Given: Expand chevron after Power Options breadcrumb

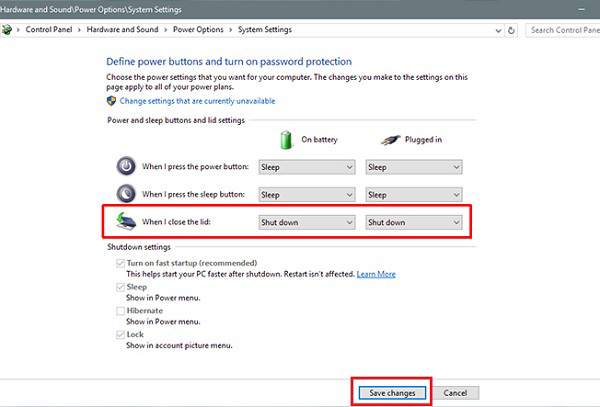Looking at the screenshot, I should click(x=231, y=30).
